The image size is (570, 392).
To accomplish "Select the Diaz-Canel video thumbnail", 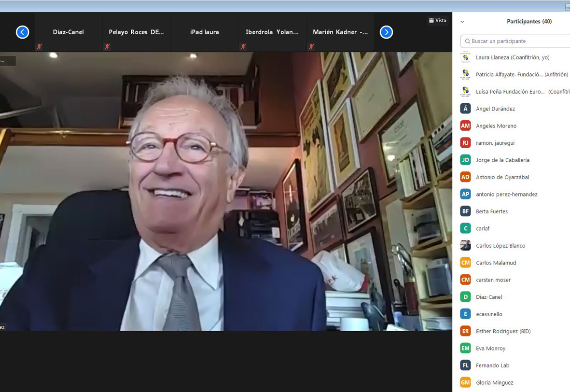I will pyautogui.click(x=68, y=32).
